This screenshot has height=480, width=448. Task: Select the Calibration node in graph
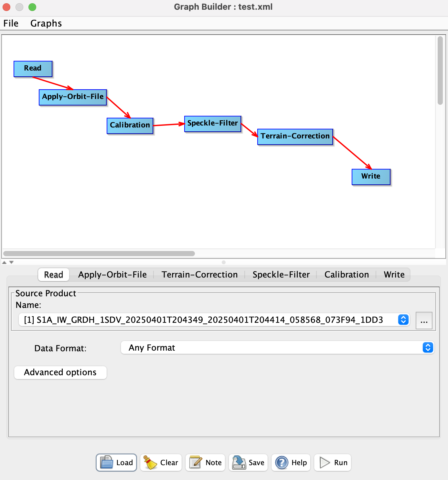(x=130, y=126)
